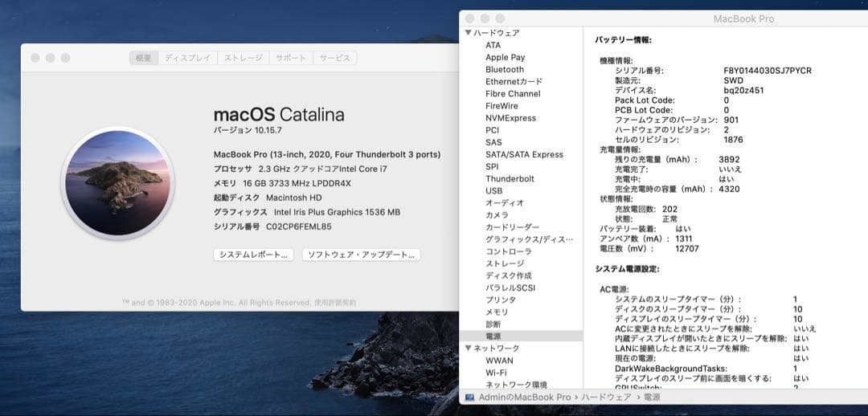Image resolution: width=868 pixels, height=416 pixels.
Task: Click ハードウェア in the bottom path bar
Action: click(606, 398)
